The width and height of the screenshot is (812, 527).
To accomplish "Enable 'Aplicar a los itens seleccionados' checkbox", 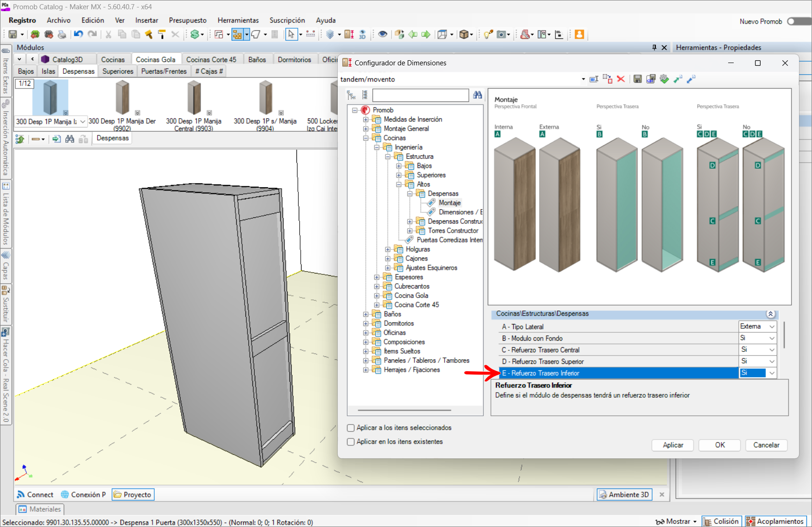I will coord(351,428).
